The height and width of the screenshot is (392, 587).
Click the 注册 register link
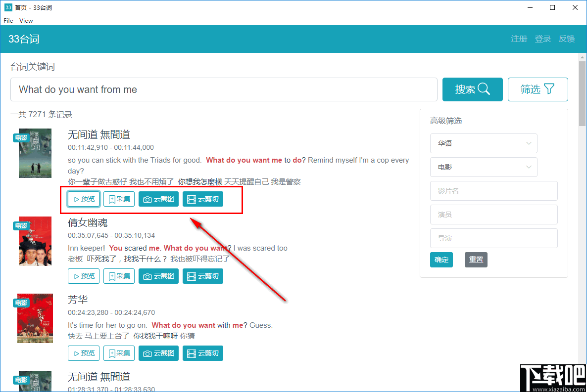coord(519,39)
